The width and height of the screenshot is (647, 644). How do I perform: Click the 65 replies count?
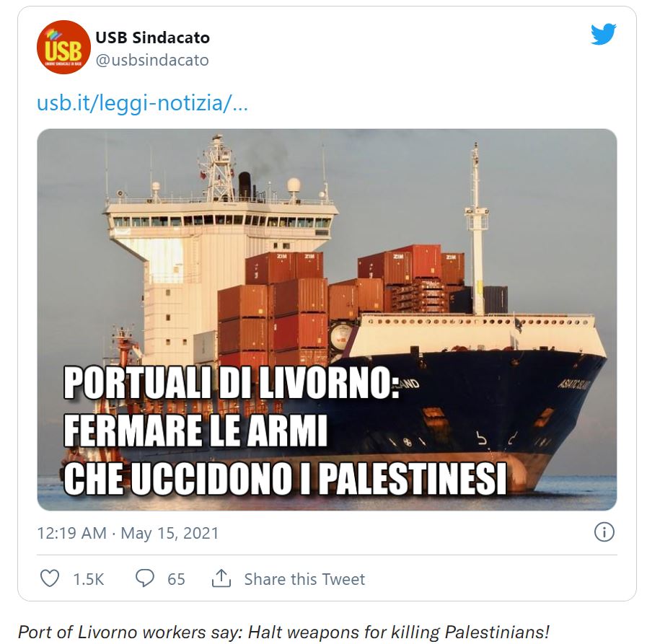176,579
